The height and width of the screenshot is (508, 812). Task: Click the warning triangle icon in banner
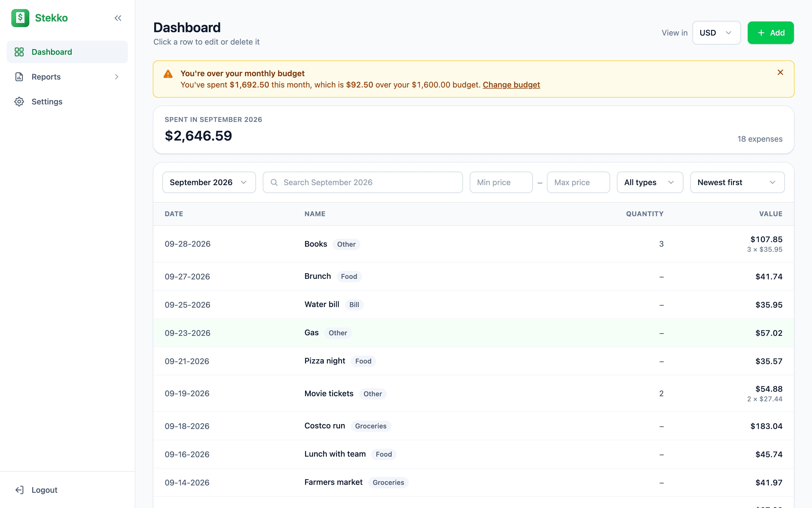coord(168,74)
